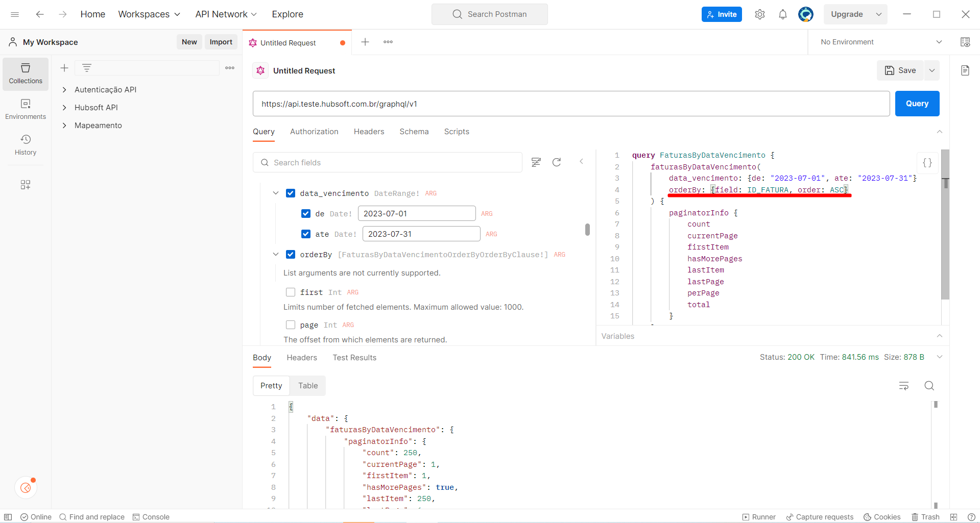Open the documentation panel icon

click(965, 70)
